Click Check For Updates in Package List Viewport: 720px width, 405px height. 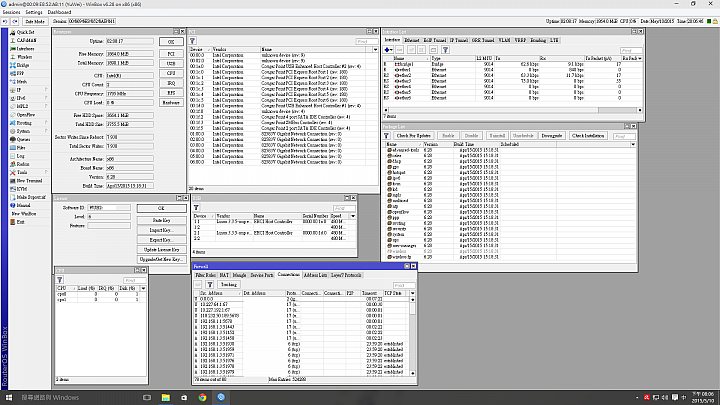tap(414, 136)
